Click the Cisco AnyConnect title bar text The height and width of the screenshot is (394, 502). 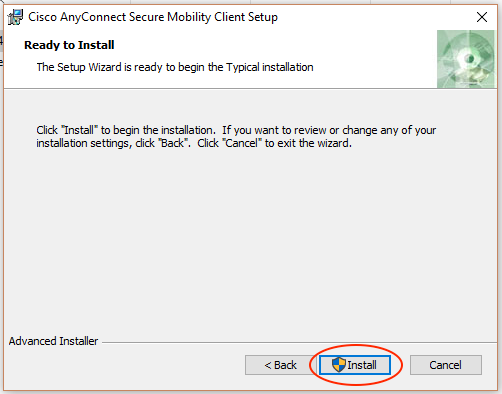153,17
